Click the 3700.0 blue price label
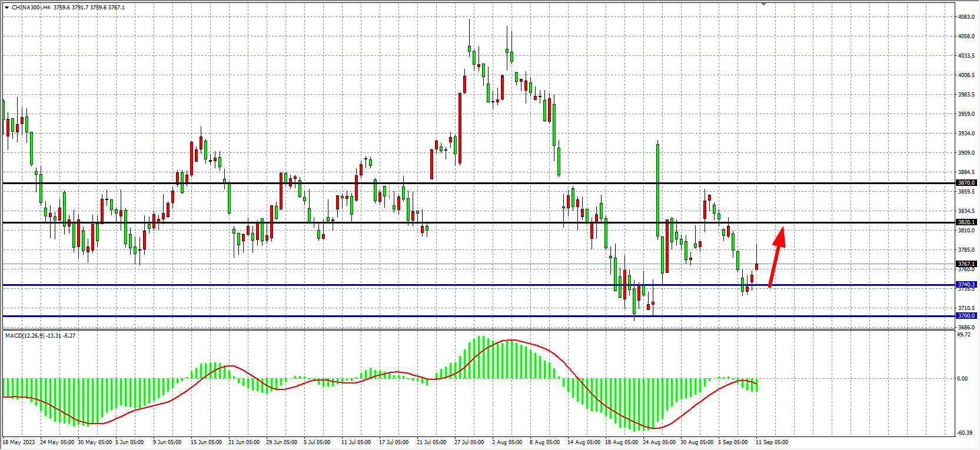980x450 pixels. pyautogui.click(x=966, y=316)
